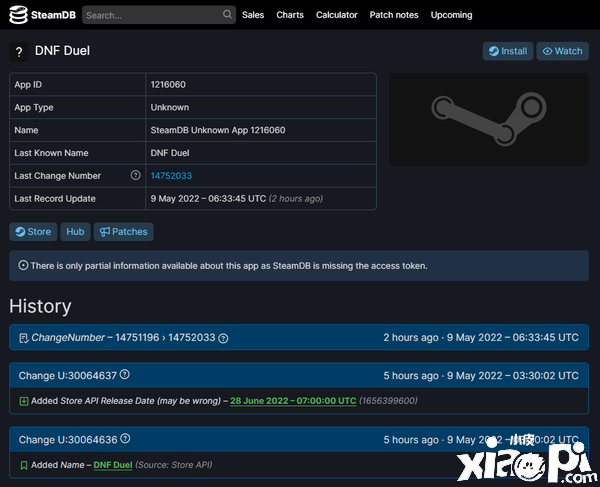Open the Upcoming menu item
The height and width of the screenshot is (487, 600).
[x=452, y=15]
